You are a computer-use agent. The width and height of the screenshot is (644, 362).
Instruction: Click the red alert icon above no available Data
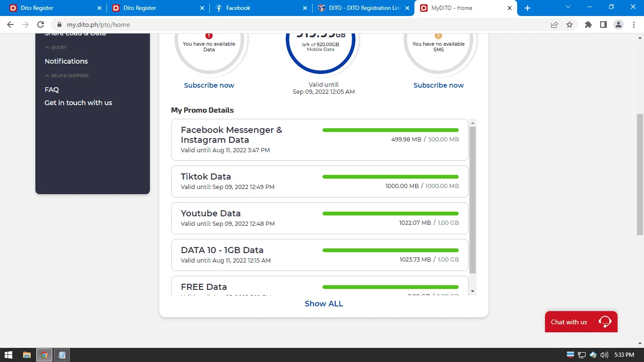(209, 36)
